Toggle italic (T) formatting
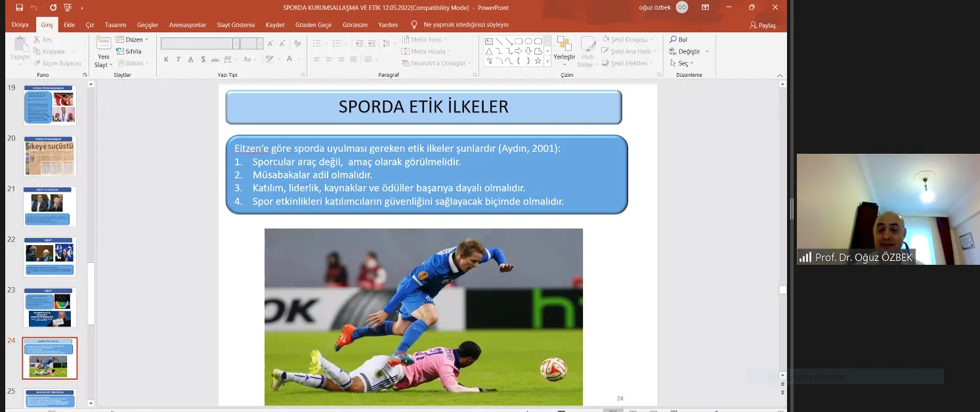This screenshot has height=412, width=980. [x=178, y=60]
